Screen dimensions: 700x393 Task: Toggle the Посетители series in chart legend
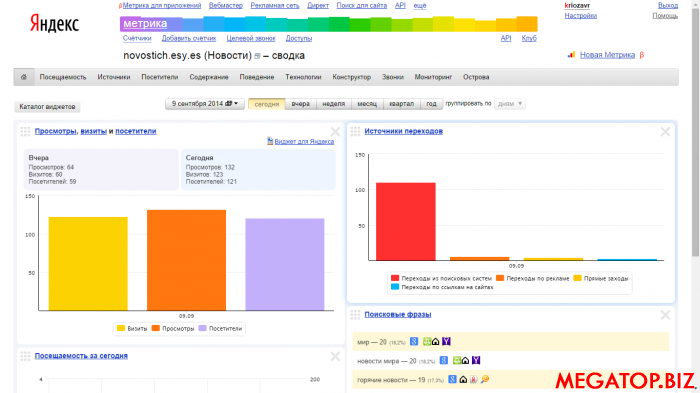coord(220,328)
